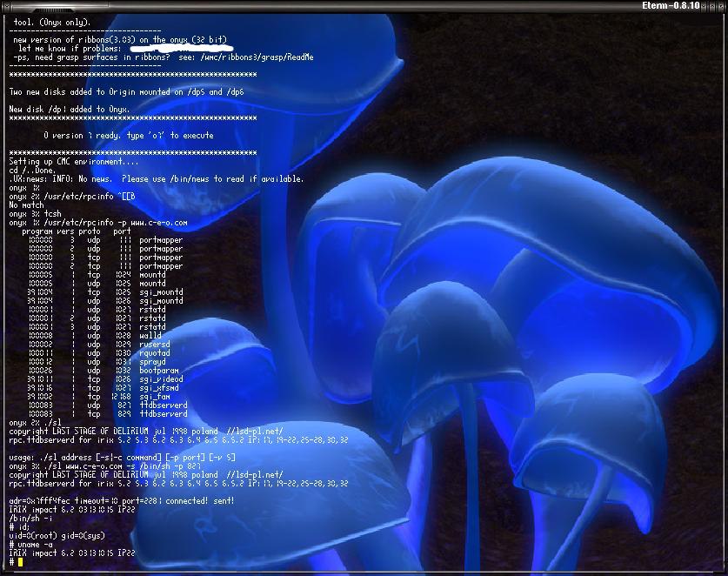Click the rightmost button in the Eterm title bar
The height and width of the screenshot is (576, 728).
[721, 5]
